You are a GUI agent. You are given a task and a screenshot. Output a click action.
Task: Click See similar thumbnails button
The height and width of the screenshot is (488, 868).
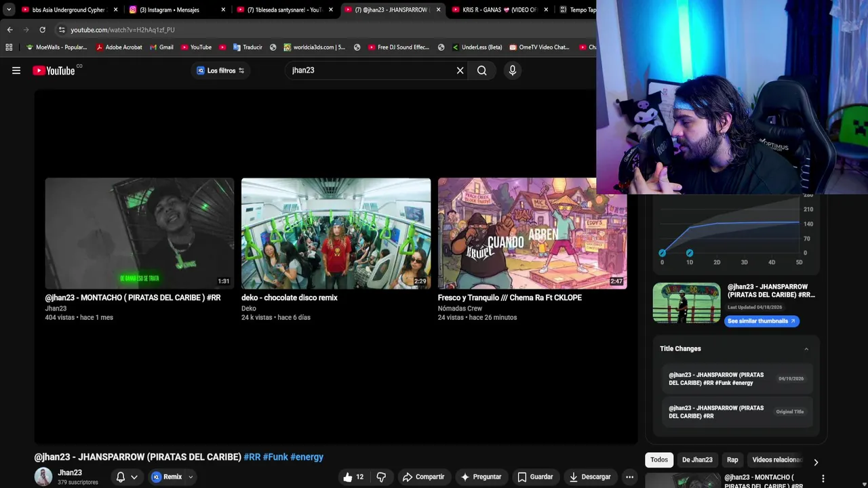[762, 321]
